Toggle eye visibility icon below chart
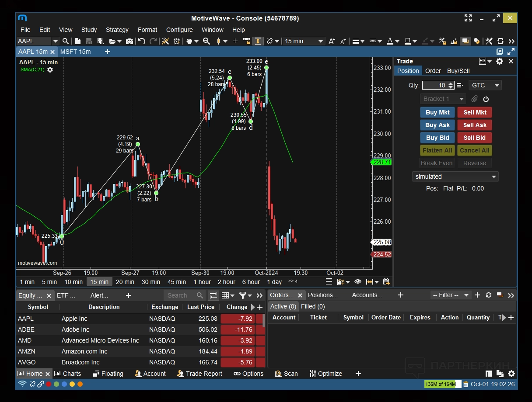The image size is (532, 402). (x=358, y=282)
